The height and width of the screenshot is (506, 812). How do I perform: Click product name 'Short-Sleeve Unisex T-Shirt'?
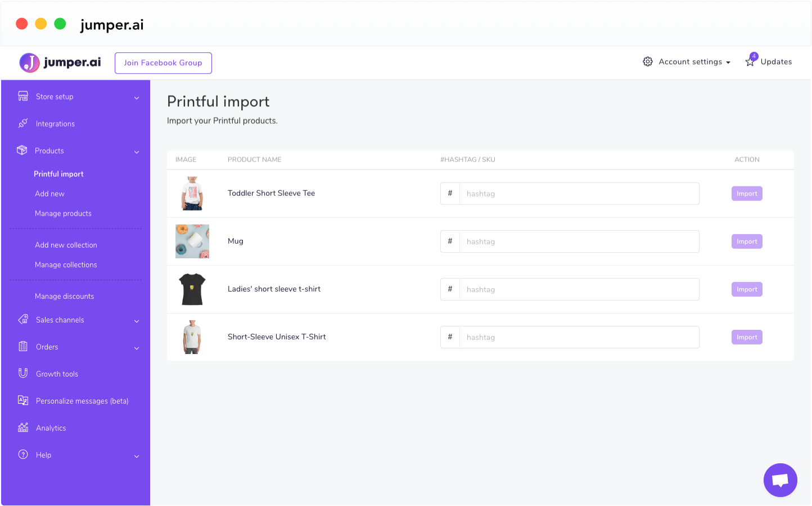point(277,337)
